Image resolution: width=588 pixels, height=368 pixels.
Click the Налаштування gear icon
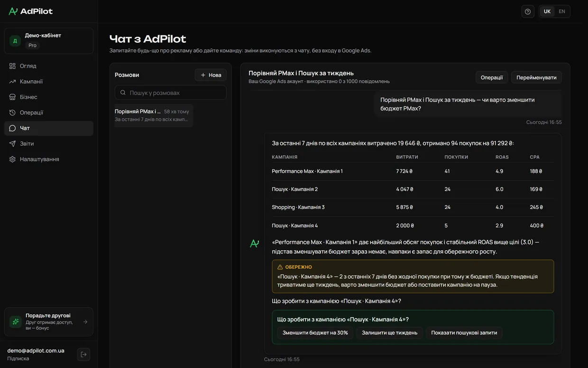tap(12, 159)
